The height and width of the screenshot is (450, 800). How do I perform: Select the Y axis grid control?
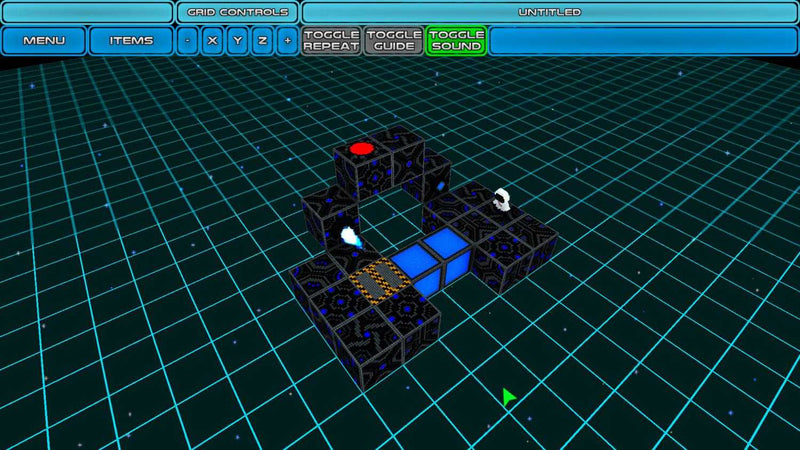[237, 40]
